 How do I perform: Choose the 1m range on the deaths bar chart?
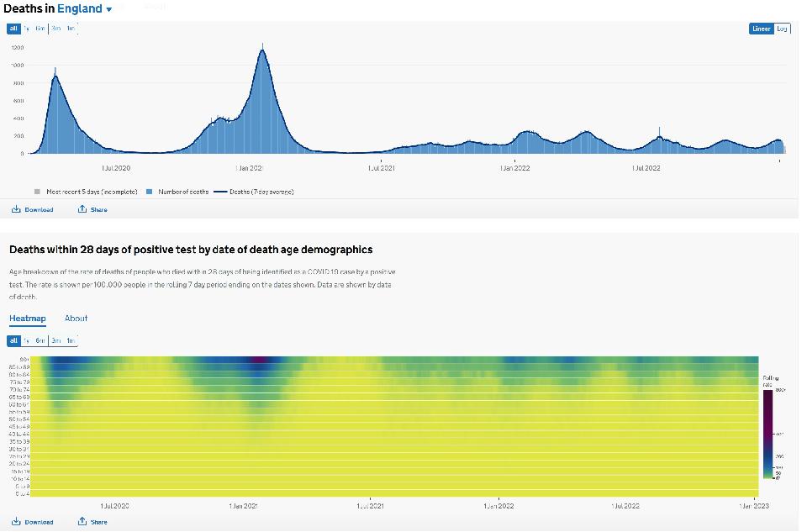pyautogui.click(x=71, y=29)
